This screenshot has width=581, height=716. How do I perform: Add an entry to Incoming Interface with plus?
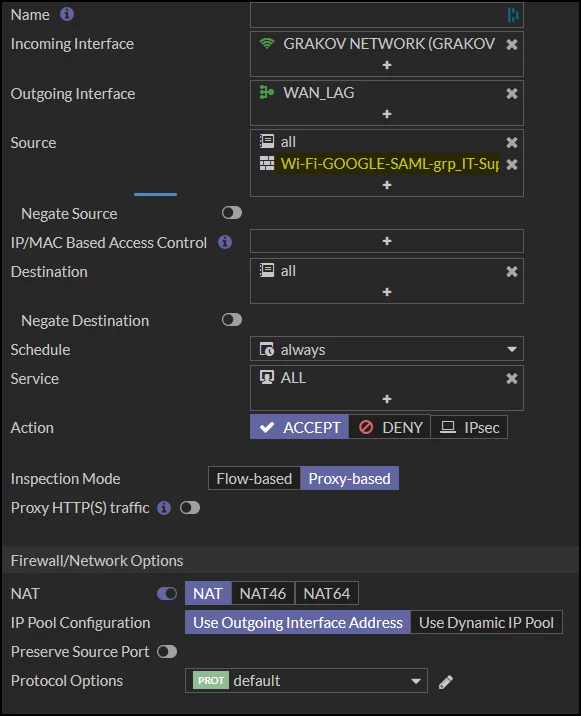[x=386, y=65]
